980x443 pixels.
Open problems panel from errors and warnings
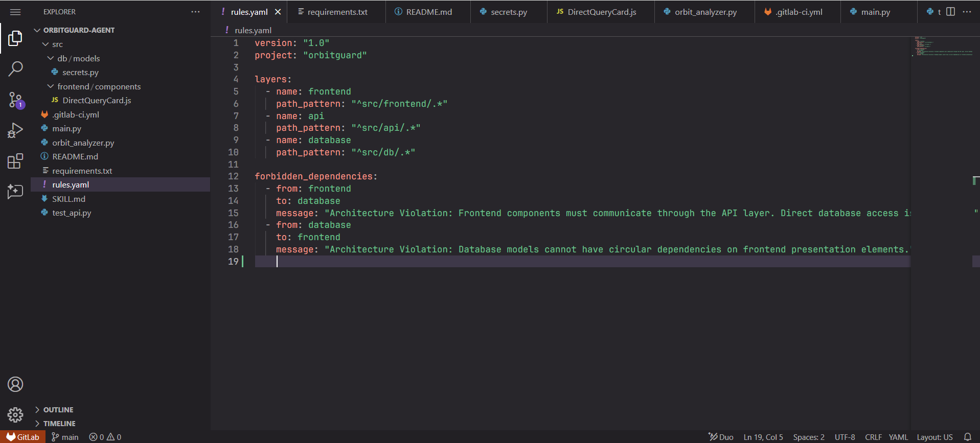(105, 437)
